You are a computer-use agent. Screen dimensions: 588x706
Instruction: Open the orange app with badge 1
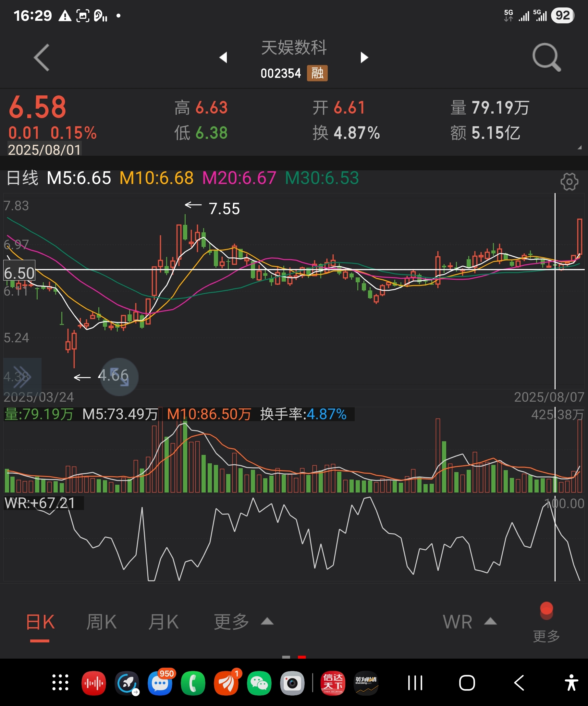click(x=226, y=683)
